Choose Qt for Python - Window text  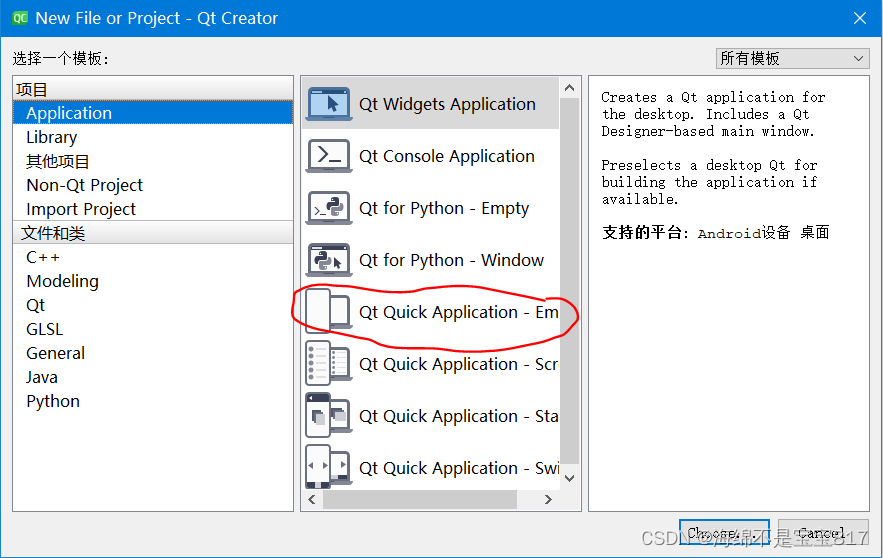[451, 260]
